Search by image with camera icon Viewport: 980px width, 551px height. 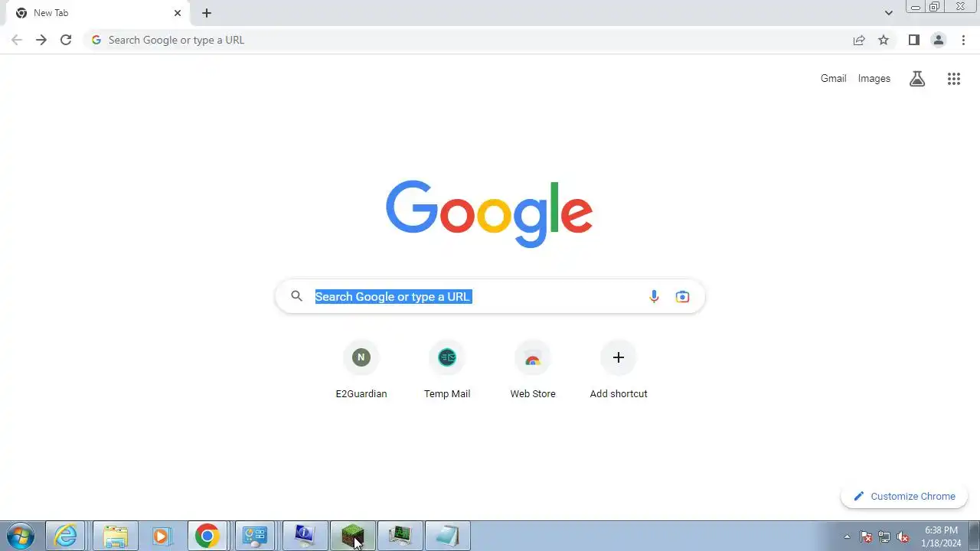tap(682, 296)
